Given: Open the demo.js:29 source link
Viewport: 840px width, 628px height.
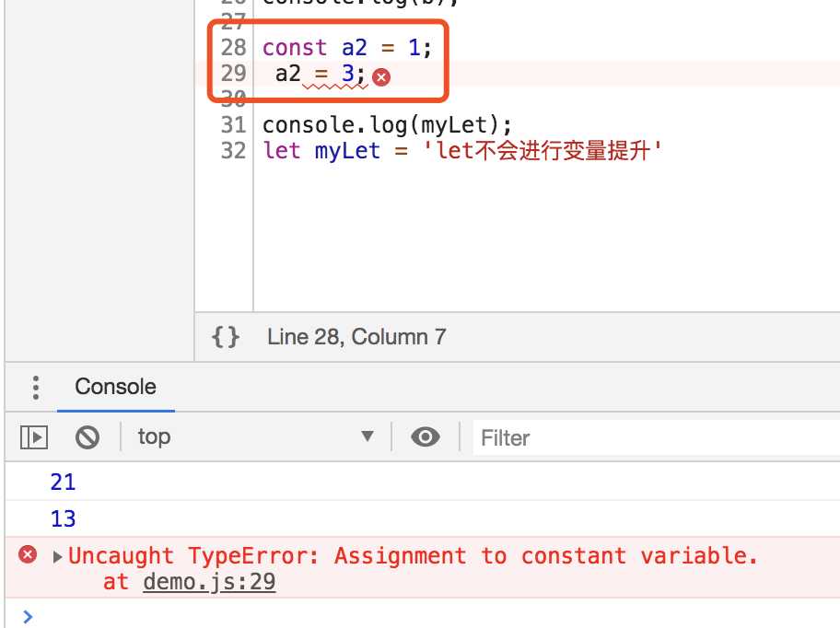Looking at the screenshot, I should tap(209, 582).
